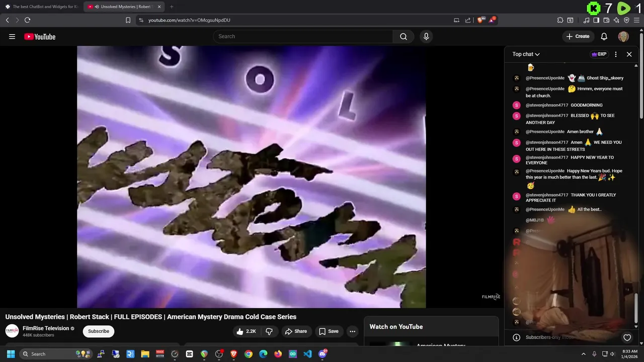Open the YouTube guide hamburger menu
Screen dimensions: 644x362
point(12,37)
